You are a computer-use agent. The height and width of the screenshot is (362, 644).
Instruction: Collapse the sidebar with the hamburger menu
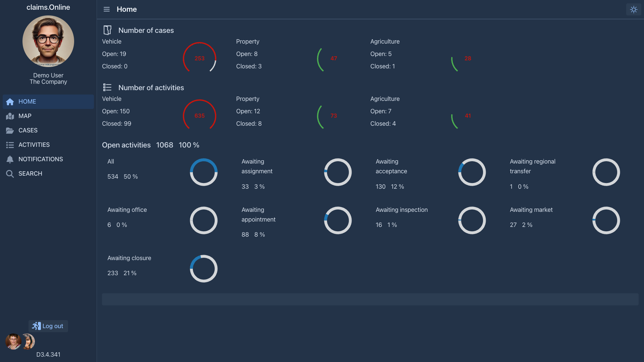(x=107, y=9)
